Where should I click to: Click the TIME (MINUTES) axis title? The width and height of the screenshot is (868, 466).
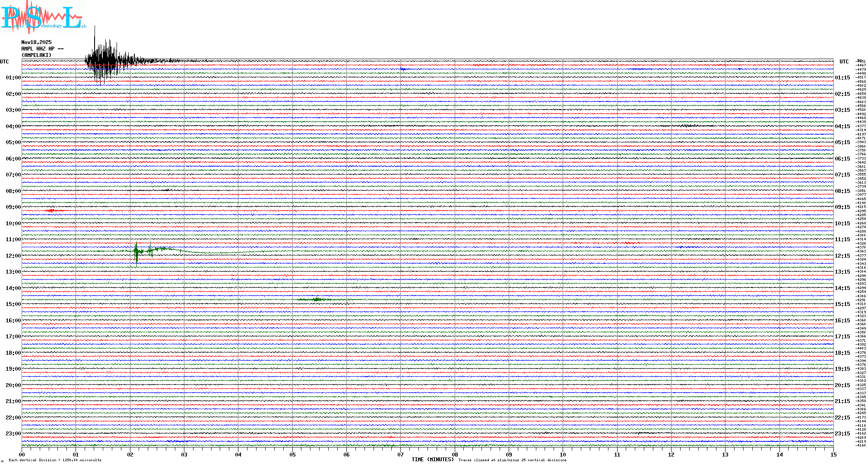click(432, 460)
